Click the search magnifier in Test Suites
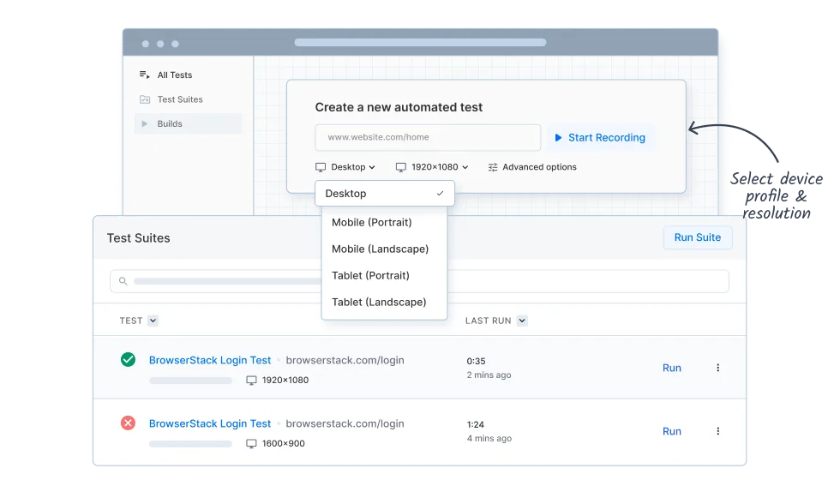Screen dimensions: 840x504 (123, 281)
